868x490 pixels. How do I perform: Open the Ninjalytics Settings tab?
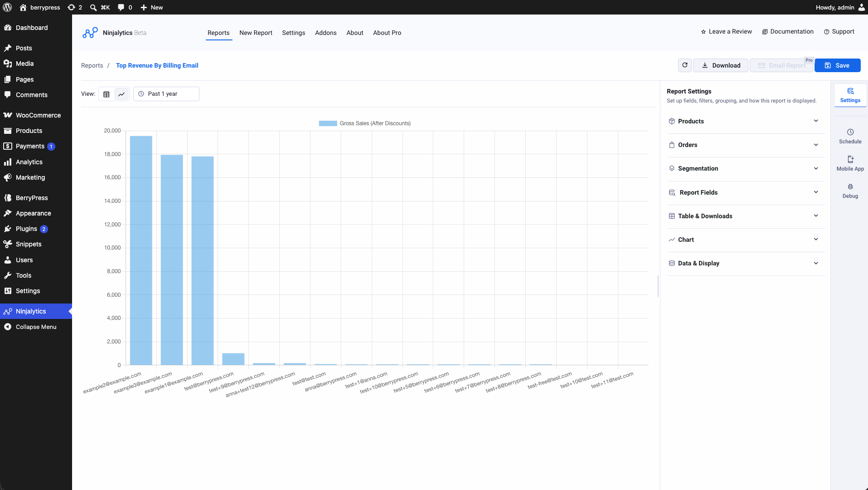click(x=293, y=33)
